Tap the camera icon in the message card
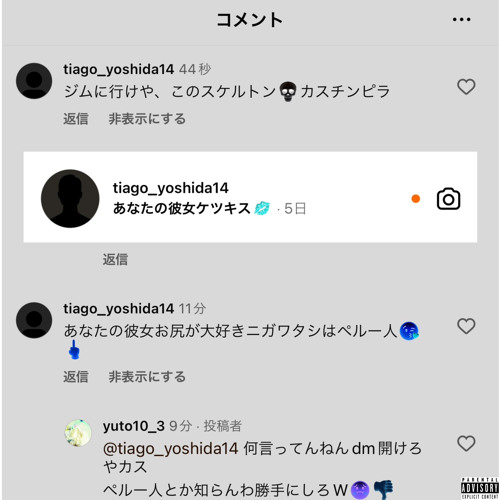 pyautogui.click(x=448, y=199)
